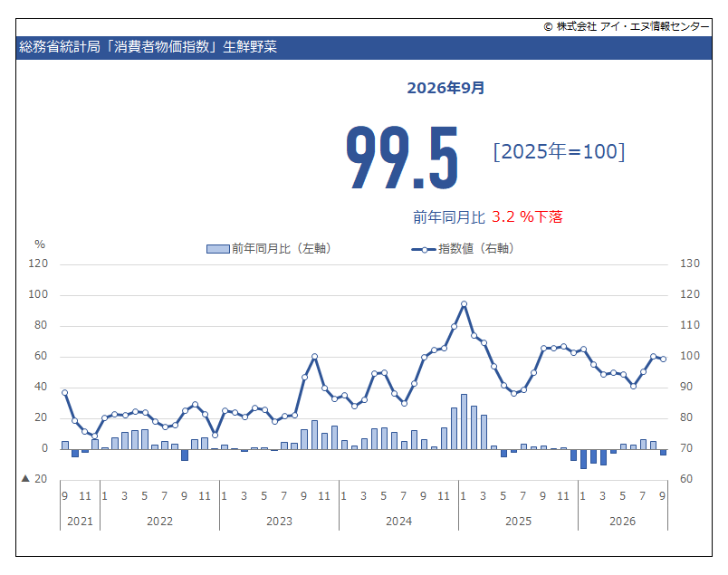Click the bar legend swatch for 前年同月比（左軸）
Image resolution: width=728 pixels, height=575 pixels.
(x=217, y=249)
